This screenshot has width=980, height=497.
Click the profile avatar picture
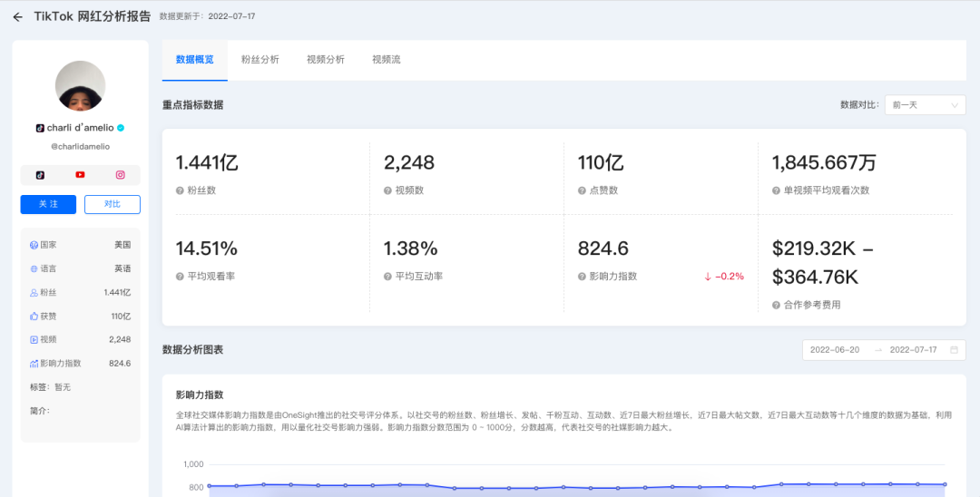tap(80, 86)
